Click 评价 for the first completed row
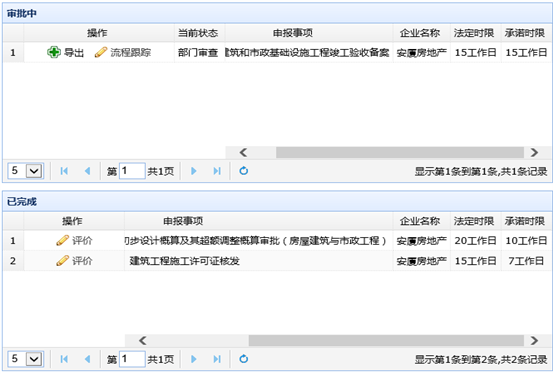This screenshot has height=374, width=553. [x=74, y=241]
